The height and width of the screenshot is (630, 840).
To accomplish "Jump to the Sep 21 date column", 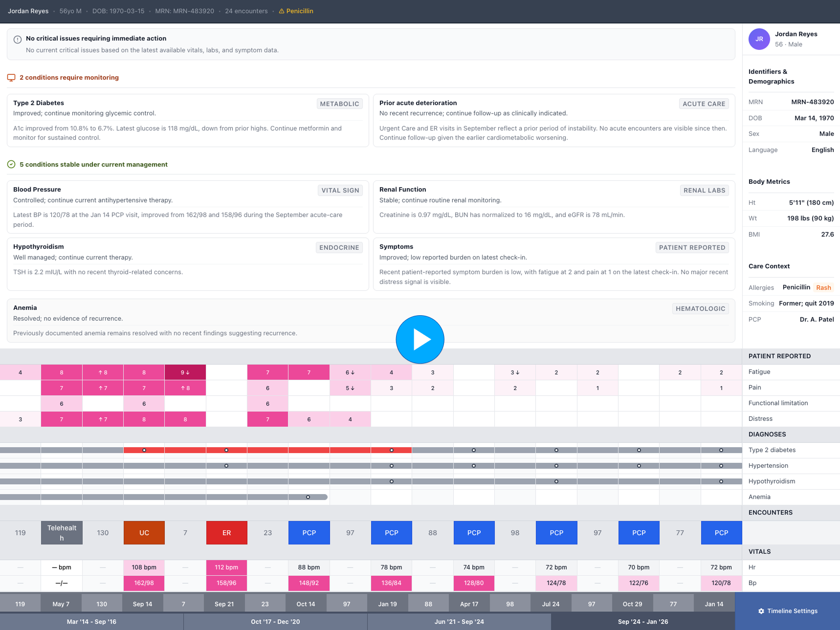I will pyautogui.click(x=224, y=604).
